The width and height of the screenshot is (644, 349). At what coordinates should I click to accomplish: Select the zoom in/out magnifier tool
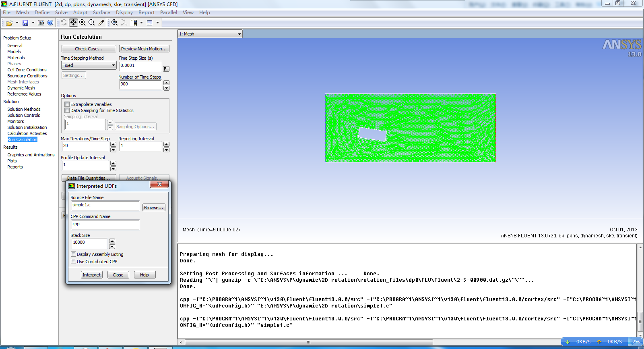pos(83,23)
